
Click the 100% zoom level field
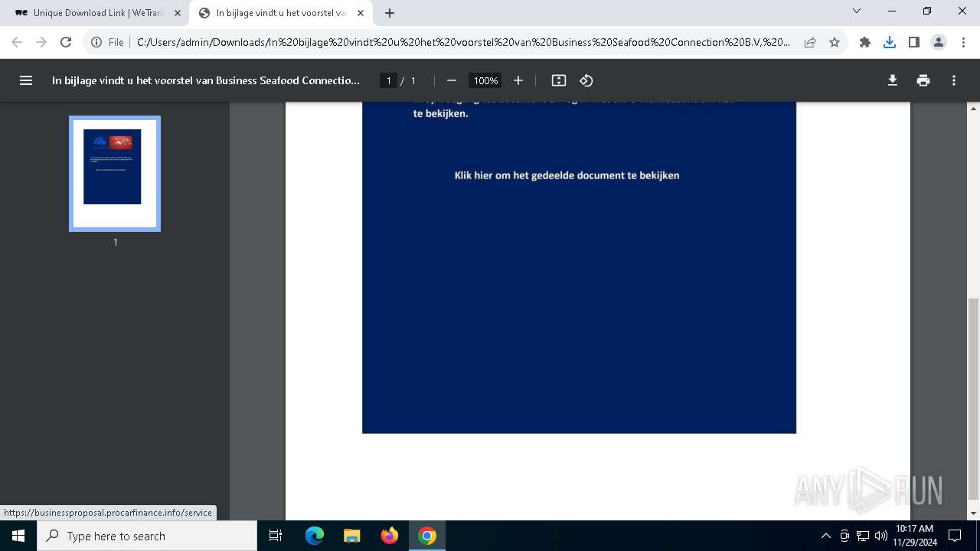click(x=485, y=80)
